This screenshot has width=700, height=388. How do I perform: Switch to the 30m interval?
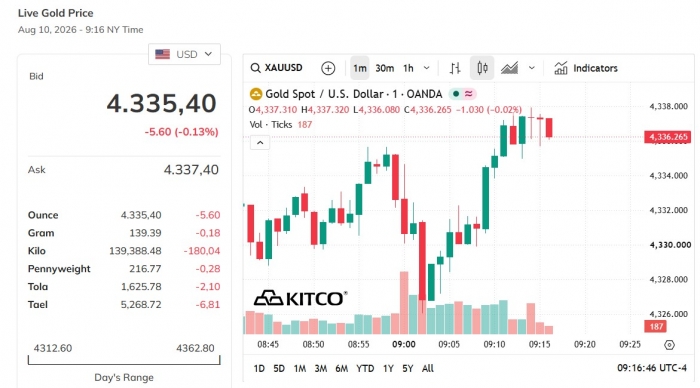(x=384, y=68)
